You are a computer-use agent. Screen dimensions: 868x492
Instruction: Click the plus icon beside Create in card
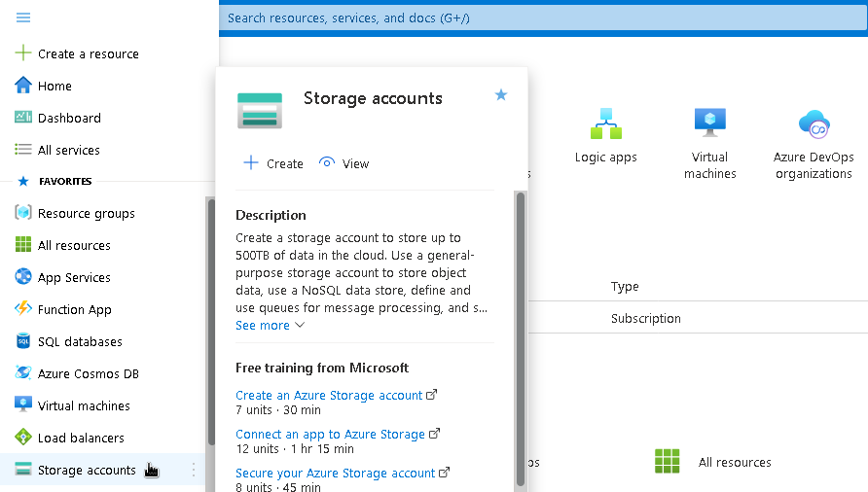coord(251,162)
